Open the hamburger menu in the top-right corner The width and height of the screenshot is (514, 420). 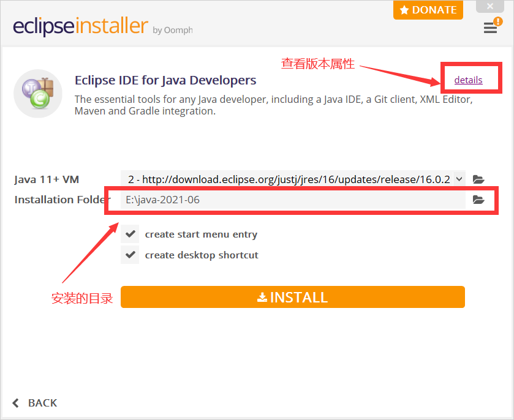[x=491, y=28]
